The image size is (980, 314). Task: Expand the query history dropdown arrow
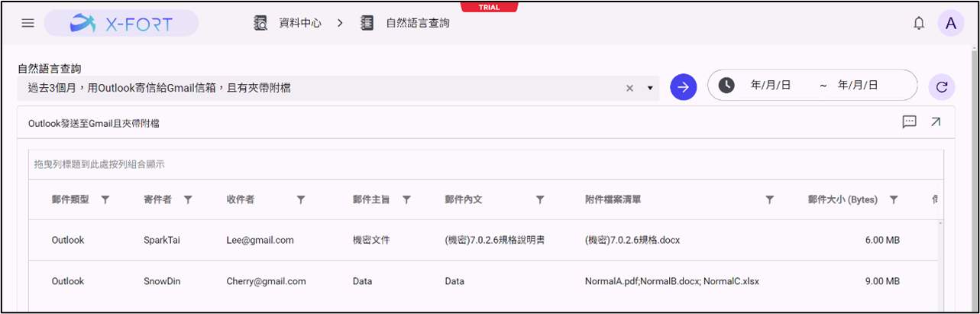(650, 88)
